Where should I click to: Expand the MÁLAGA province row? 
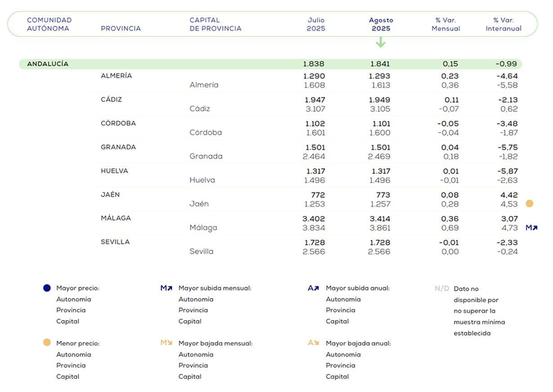pyautogui.click(x=116, y=218)
